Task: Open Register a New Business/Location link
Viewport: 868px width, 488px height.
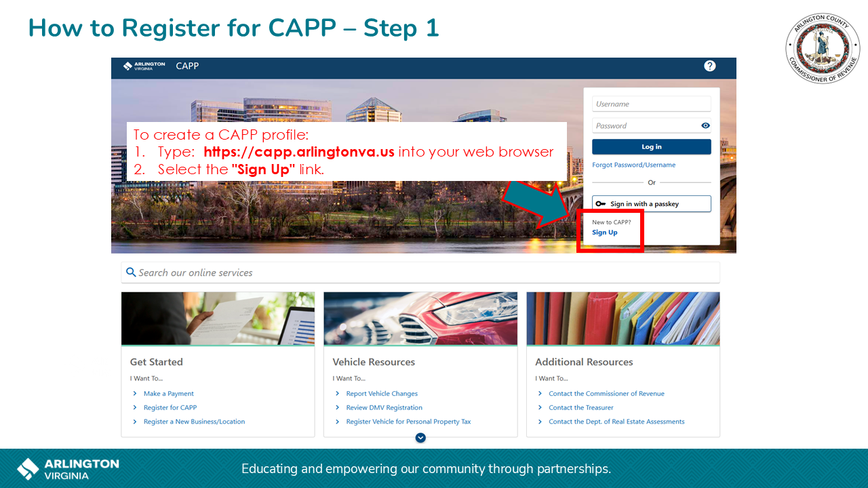Action: click(194, 422)
